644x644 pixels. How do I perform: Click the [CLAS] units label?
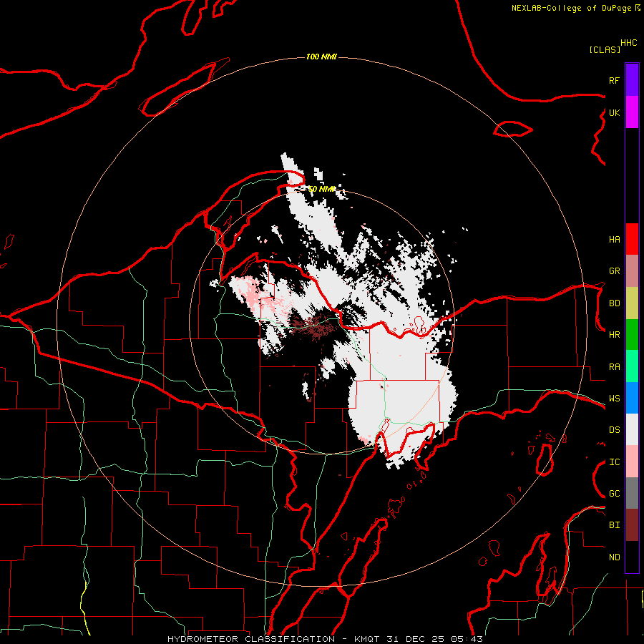click(605, 49)
